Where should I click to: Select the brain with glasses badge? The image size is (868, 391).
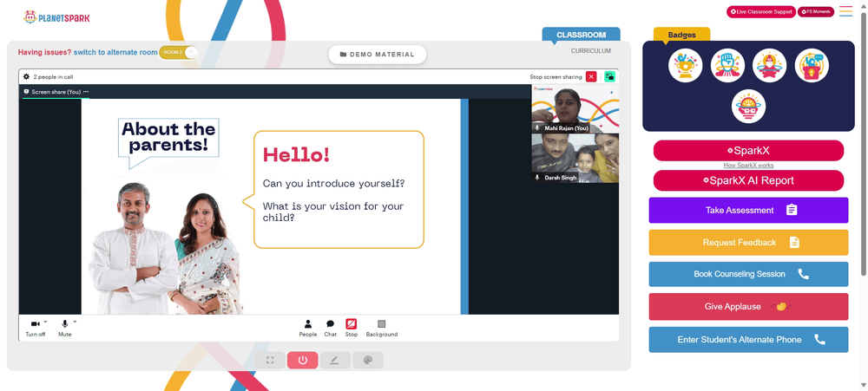coord(748,106)
